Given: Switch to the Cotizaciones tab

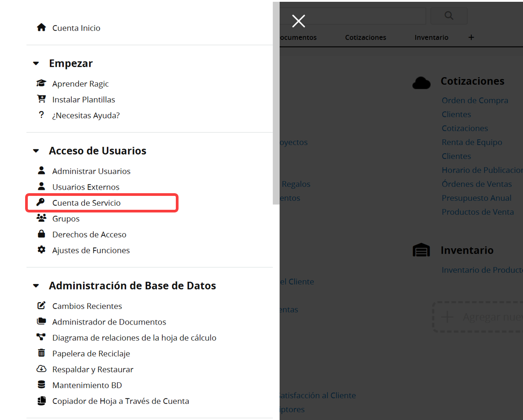Looking at the screenshot, I should coord(365,38).
